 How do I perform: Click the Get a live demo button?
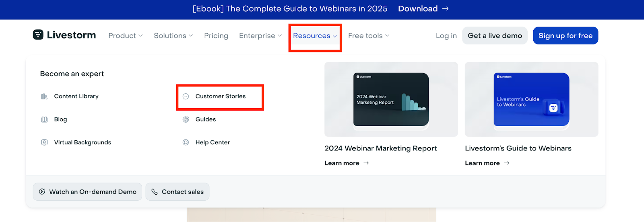(x=495, y=36)
